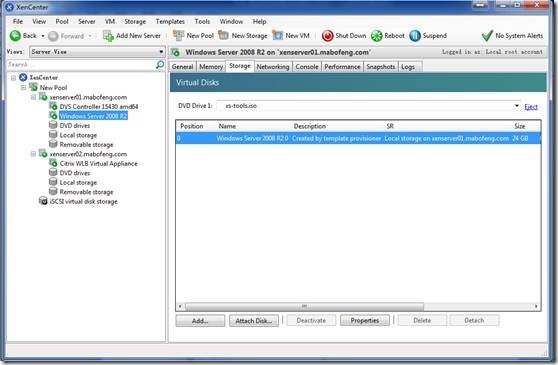Click the Add... button
The width and height of the screenshot is (558, 365).
click(200, 321)
